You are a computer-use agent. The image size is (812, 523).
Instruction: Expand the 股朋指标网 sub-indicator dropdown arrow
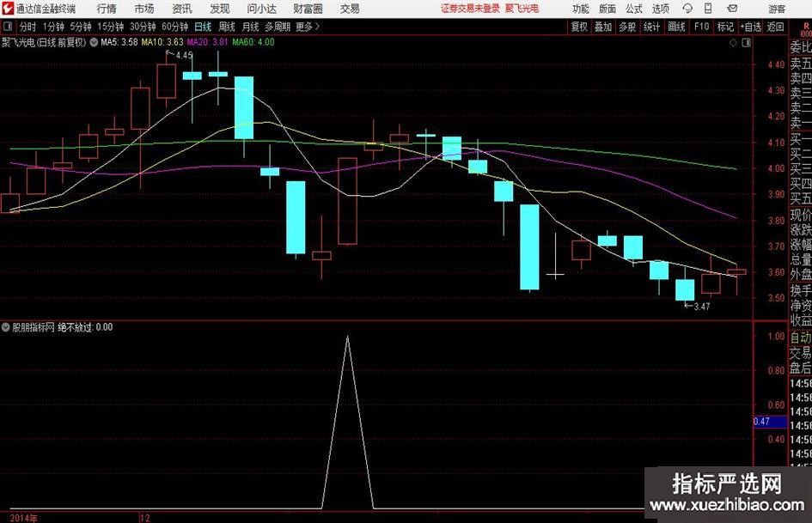click(5, 327)
